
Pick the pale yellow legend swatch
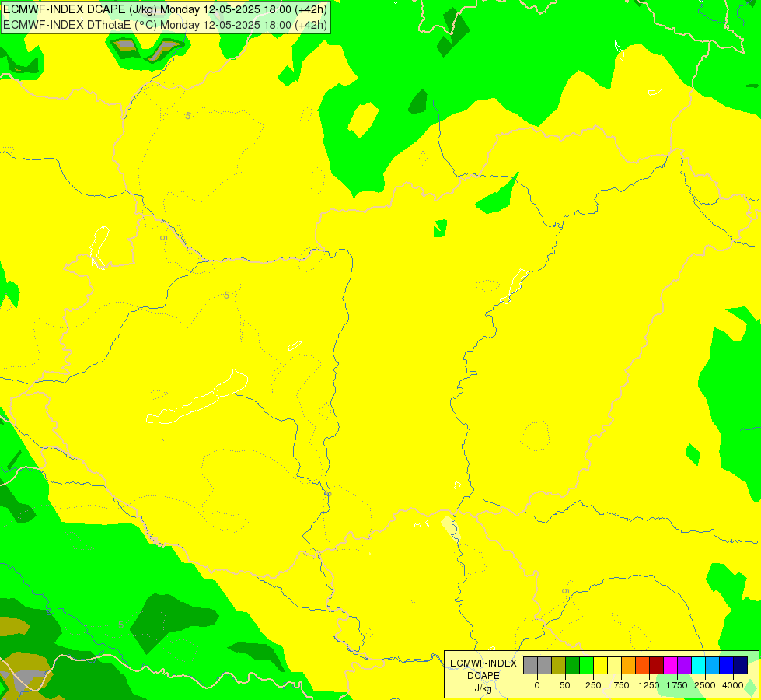click(614, 666)
